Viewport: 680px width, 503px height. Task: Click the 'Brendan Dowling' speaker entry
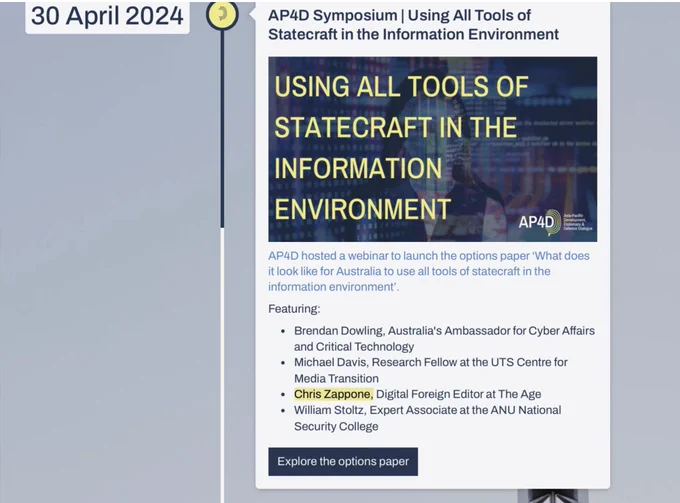(444, 339)
